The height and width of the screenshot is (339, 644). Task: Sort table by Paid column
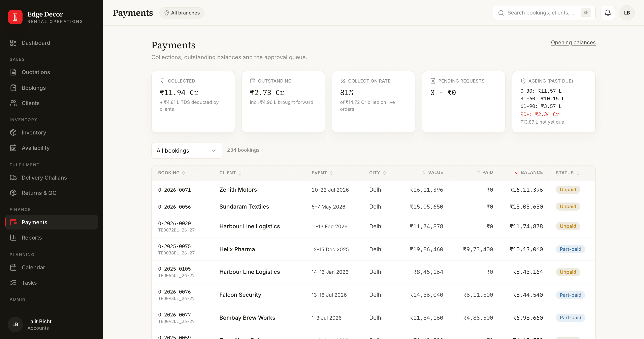(x=485, y=172)
